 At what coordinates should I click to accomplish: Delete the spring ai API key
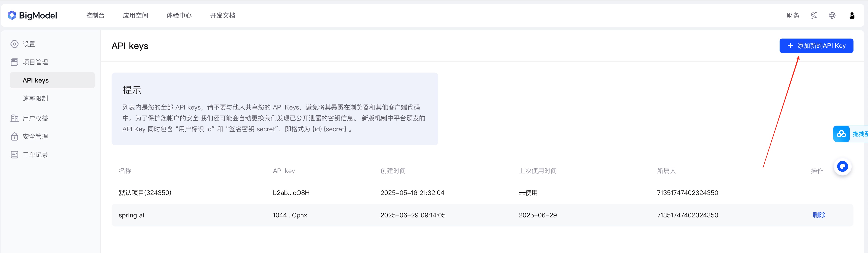(819, 215)
